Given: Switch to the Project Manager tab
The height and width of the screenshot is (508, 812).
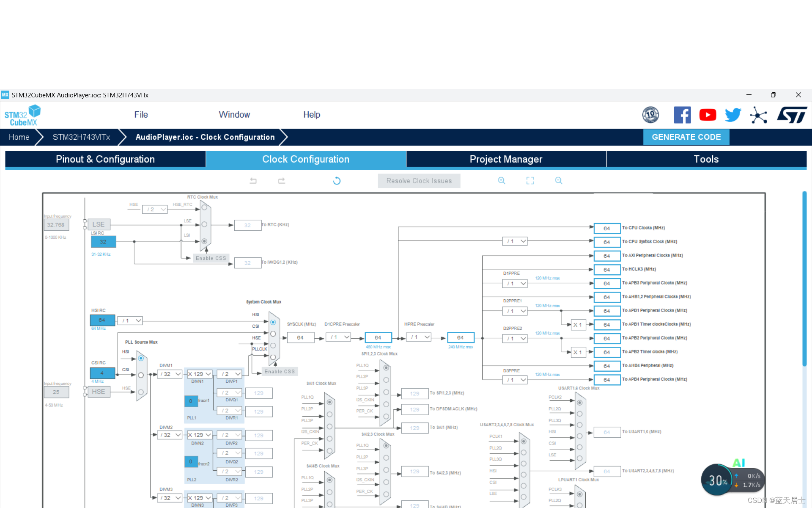Looking at the screenshot, I should coord(506,159).
